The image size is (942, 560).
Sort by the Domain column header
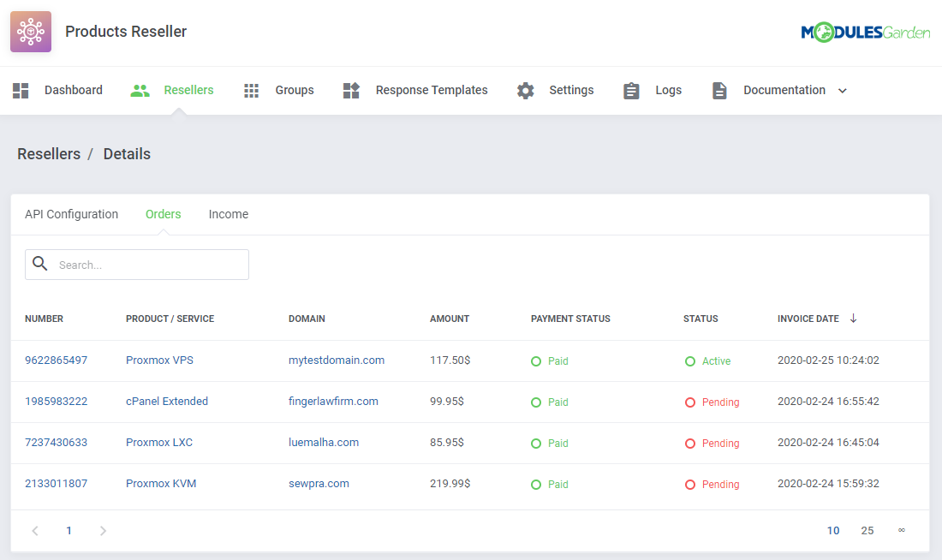[307, 319]
